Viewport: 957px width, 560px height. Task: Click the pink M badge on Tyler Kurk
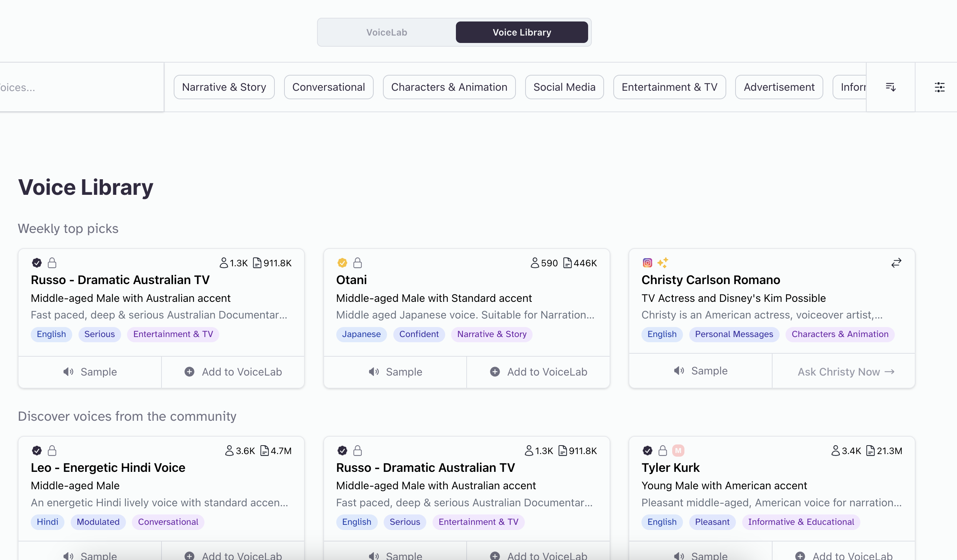[678, 451]
